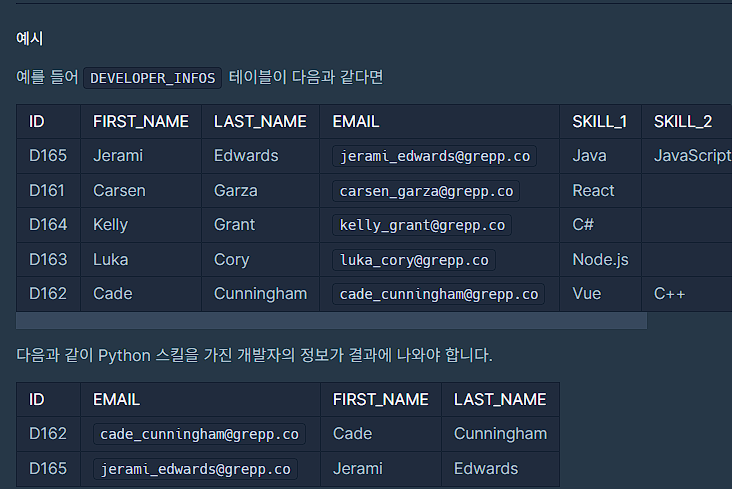The width and height of the screenshot is (732, 489).
Task: Click the D161 ID cell
Action: coord(47,191)
